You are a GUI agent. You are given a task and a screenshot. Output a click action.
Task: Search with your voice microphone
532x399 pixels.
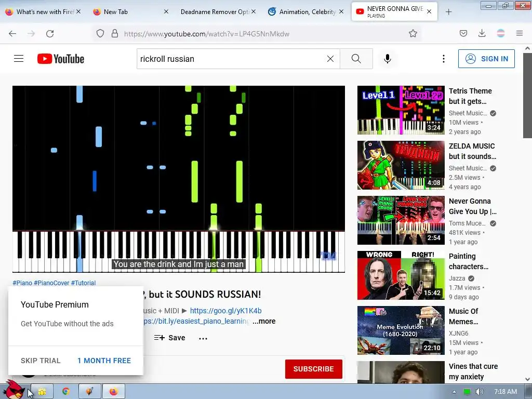pyautogui.click(x=388, y=59)
